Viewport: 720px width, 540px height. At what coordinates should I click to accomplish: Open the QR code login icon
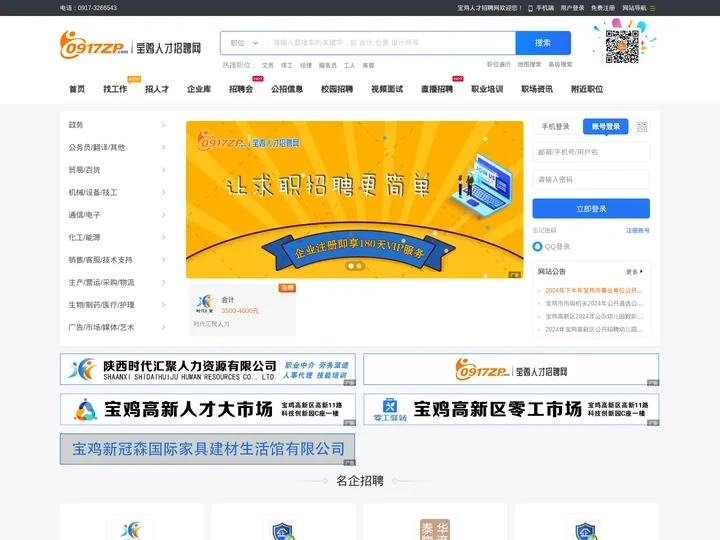click(642, 127)
